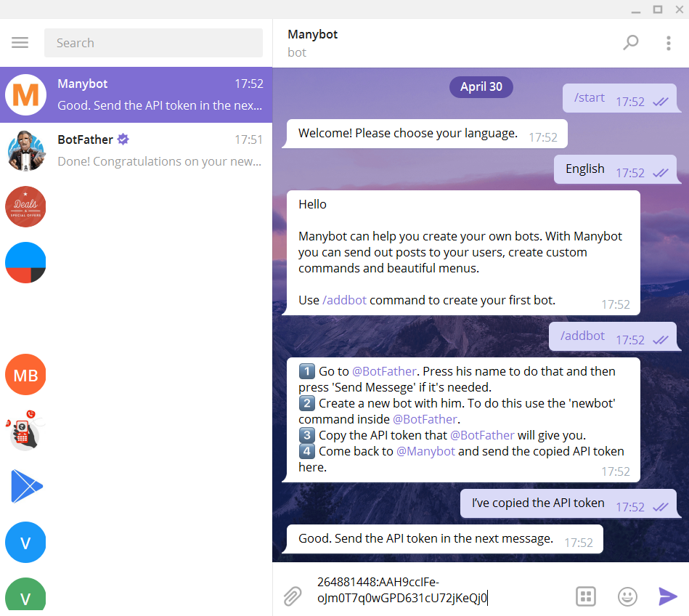Open the blue V avatar chat
Screen dimensions: 689x616
click(25, 542)
